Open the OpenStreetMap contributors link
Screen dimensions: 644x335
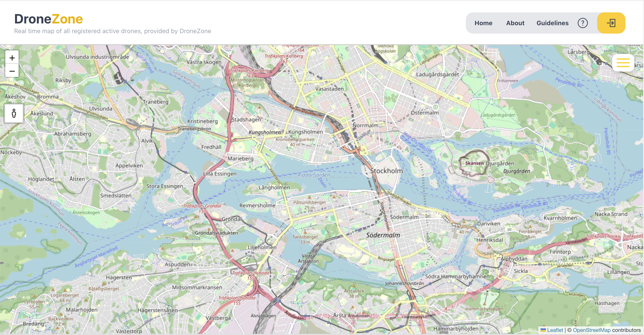tap(591, 330)
